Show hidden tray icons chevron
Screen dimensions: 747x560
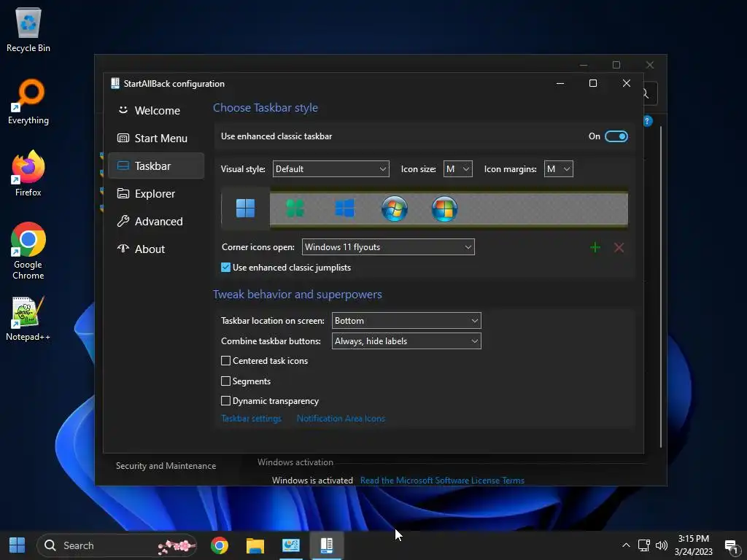(626, 545)
